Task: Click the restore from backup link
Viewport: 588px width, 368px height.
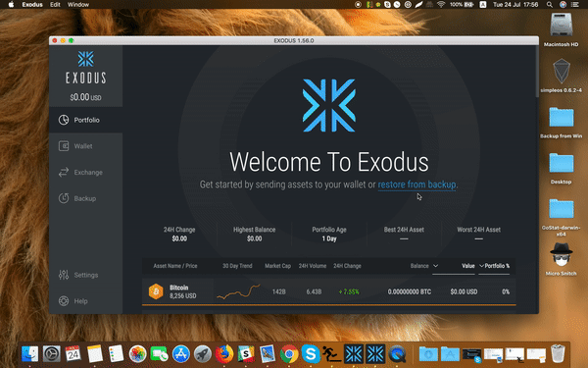Action: pos(416,184)
